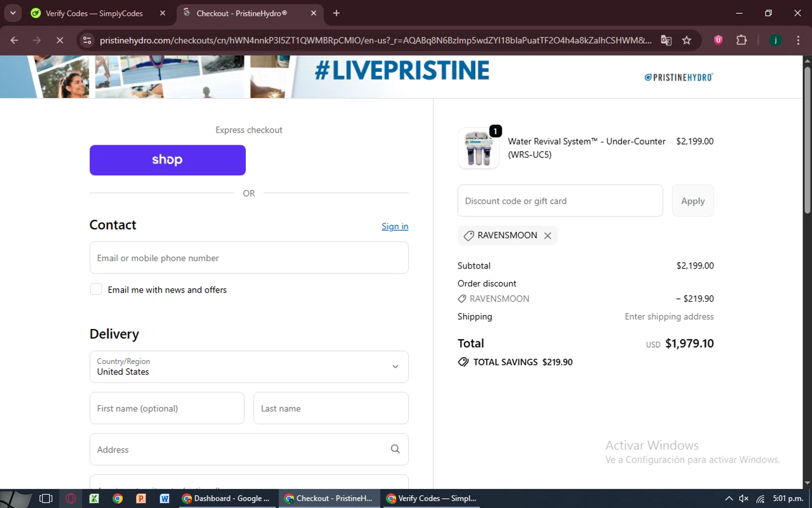The width and height of the screenshot is (812, 508).
Task: Open Chrome icon in taskbar
Action: click(x=117, y=498)
